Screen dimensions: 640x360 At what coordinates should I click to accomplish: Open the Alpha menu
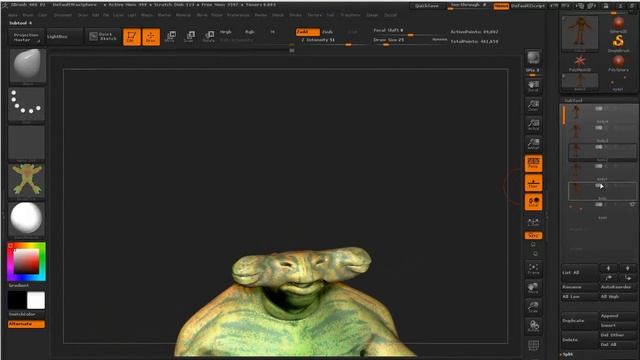tap(13, 15)
